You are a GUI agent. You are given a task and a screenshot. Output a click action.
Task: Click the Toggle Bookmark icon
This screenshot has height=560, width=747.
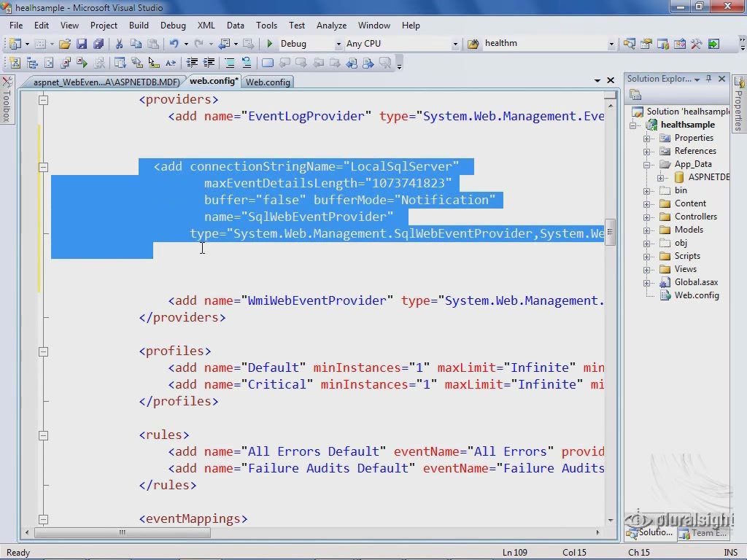pyautogui.click(x=268, y=63)
